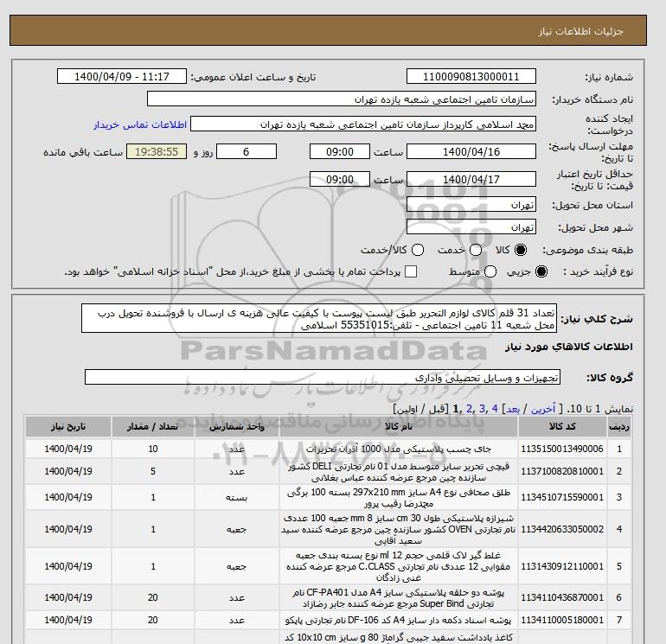Click the ردیف column header

tap(618, 427)
